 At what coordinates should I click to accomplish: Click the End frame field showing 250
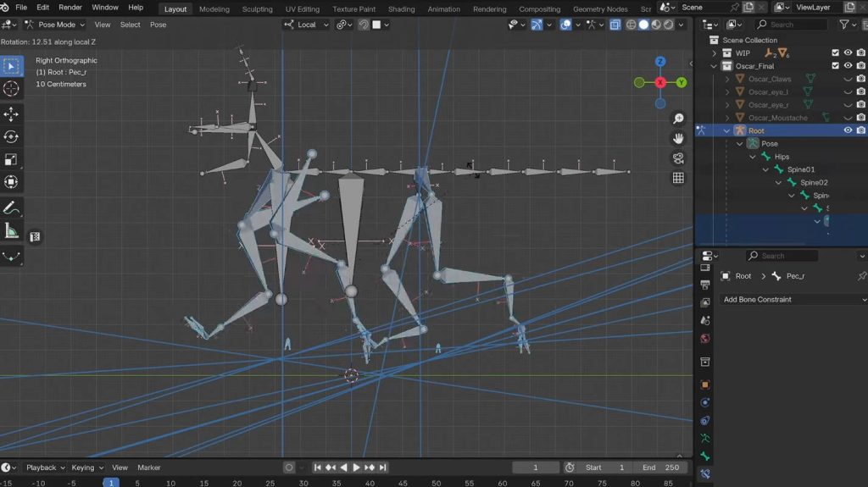coord(660,468)
